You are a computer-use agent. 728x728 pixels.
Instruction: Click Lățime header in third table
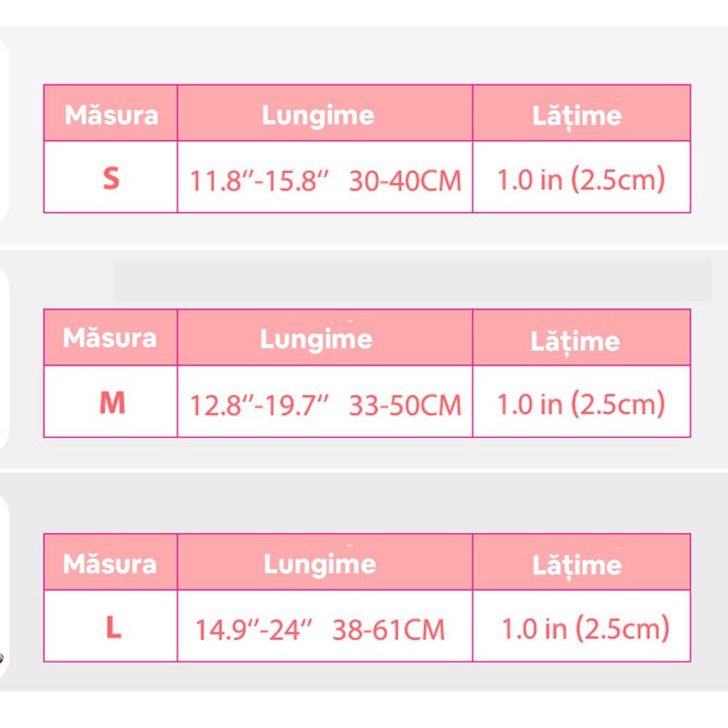[x=577, y=565]
